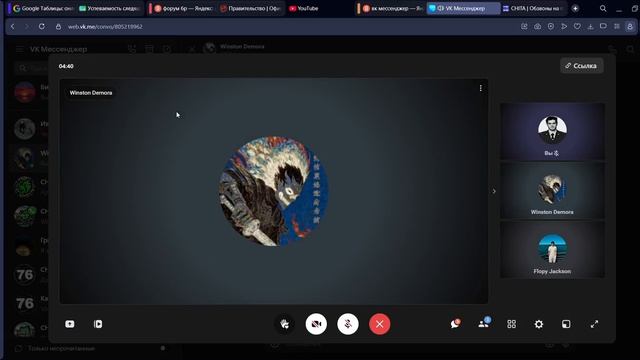Select the Flopy Jackson participant tile

point(552,249)
